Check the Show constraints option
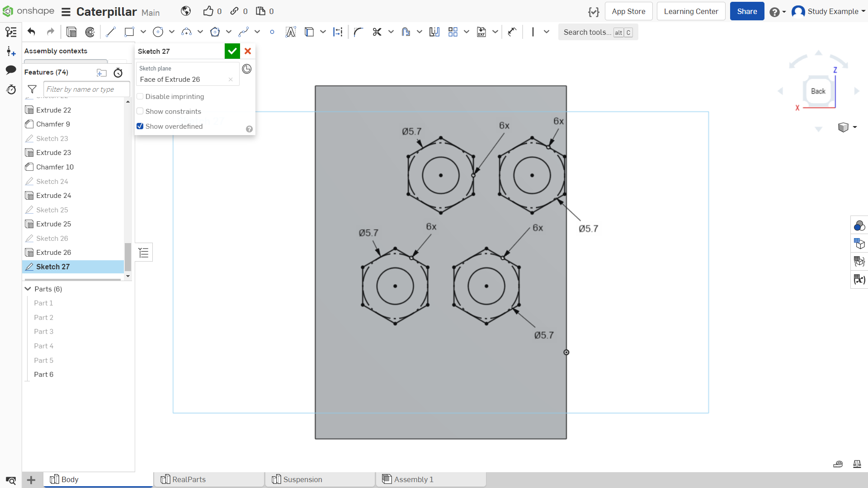868x488 pixels. [140, 112]
